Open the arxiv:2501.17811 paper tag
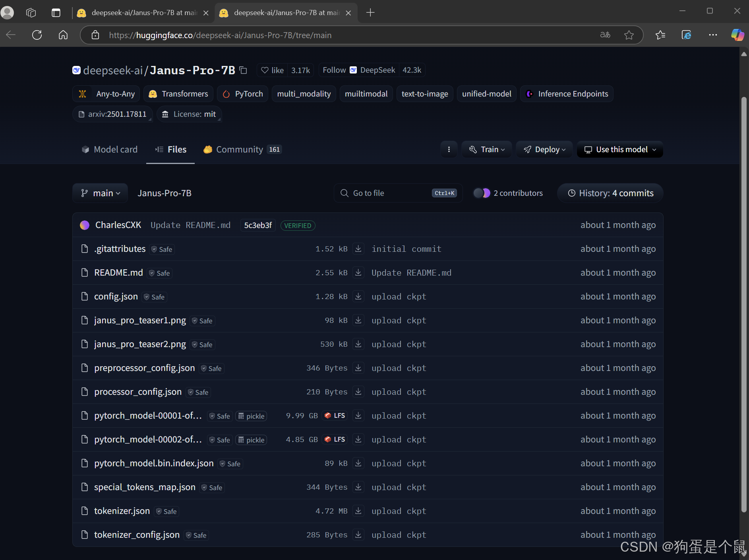 (112, 114)
